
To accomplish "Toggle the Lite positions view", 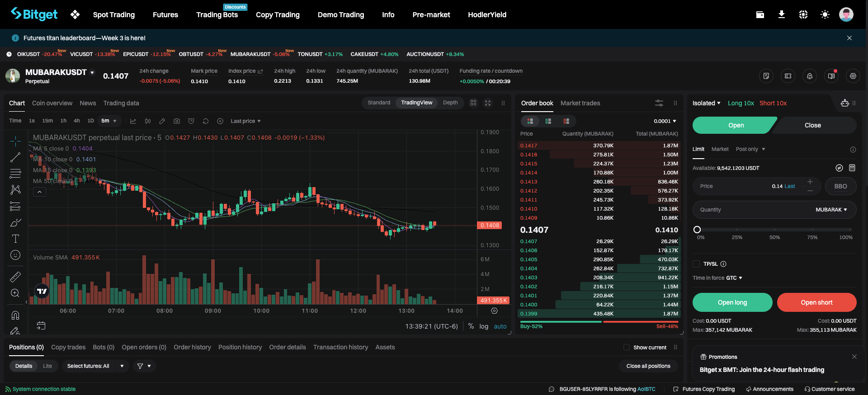I will click(47, 366).
